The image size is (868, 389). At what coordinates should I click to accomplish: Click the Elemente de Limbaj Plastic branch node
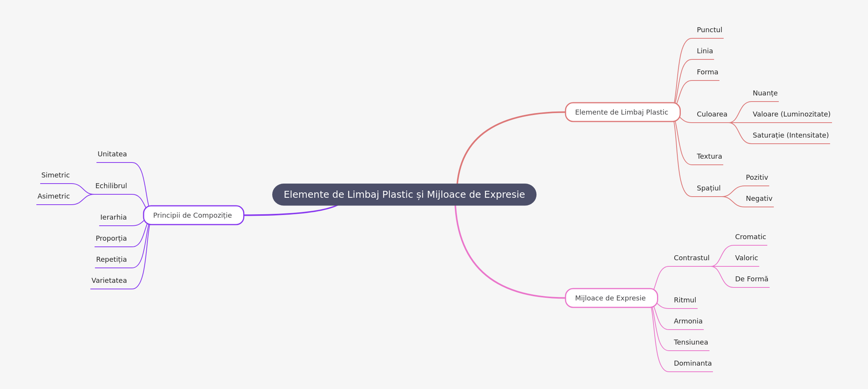[x=623, y=112]
